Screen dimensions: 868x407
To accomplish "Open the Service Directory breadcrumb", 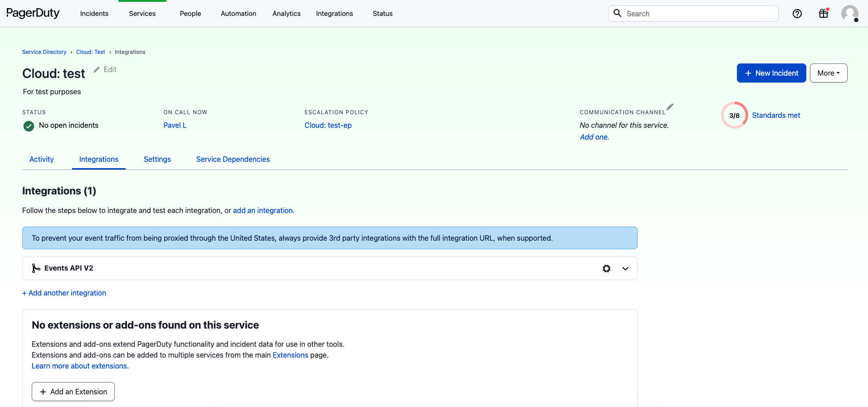I will 44,52.
